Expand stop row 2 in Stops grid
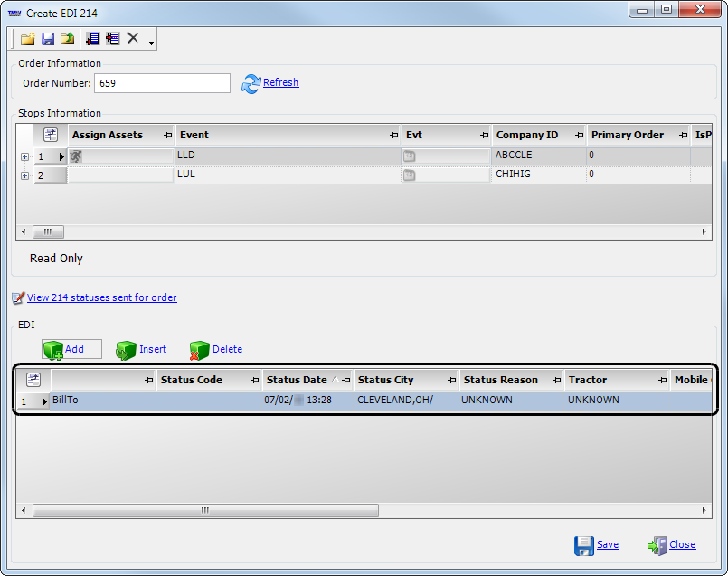Viewport: 728px width, 576px height. click(x=24, y=175)
